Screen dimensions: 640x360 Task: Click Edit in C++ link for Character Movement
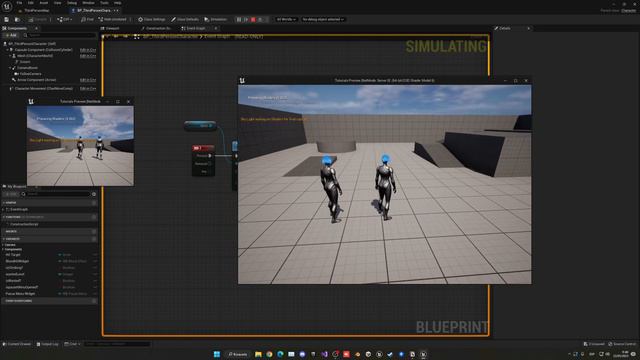(x=88, y=89)
